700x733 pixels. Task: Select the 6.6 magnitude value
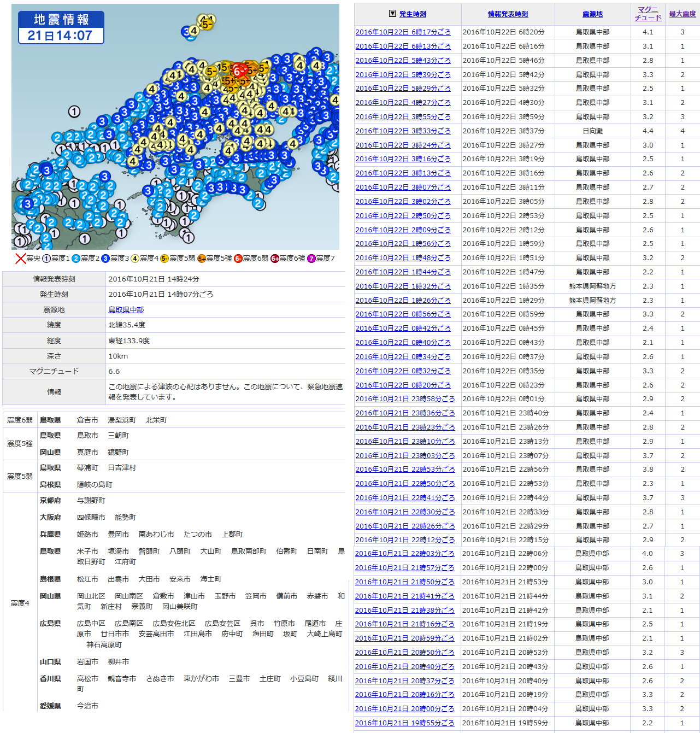[x=114, y=372]
